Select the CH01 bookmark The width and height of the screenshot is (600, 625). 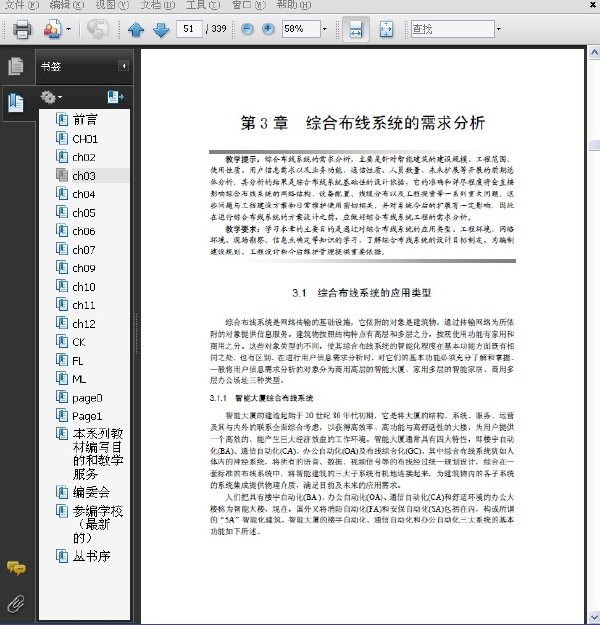click(x=85, y=139)
